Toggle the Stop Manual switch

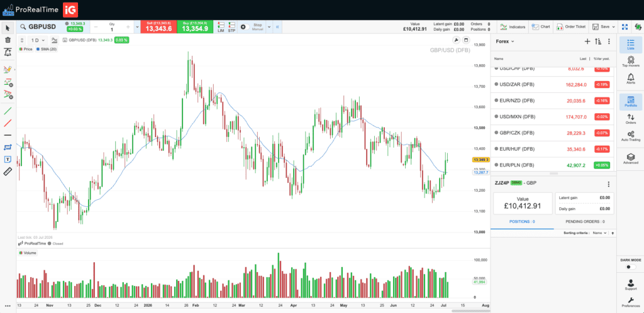[245, 27]
